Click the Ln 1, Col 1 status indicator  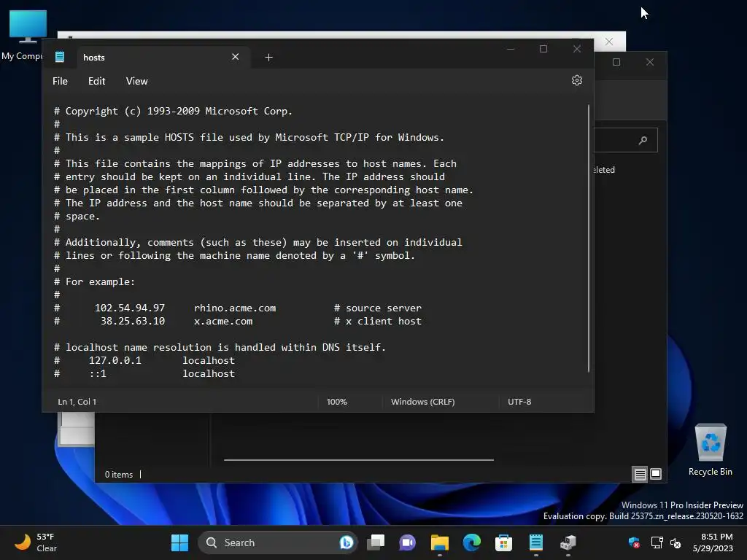coord(77,402)
